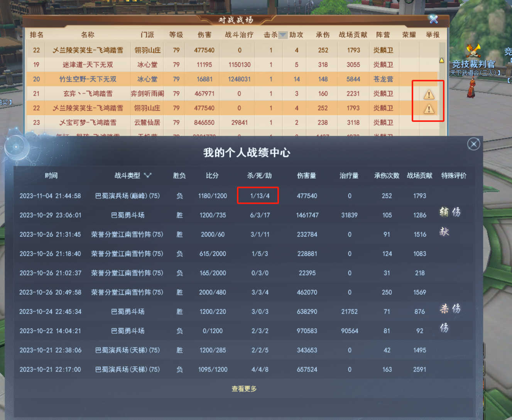
Task: Sort scoreboard by 助攻 column header
Action: click(x=296, y=35)
